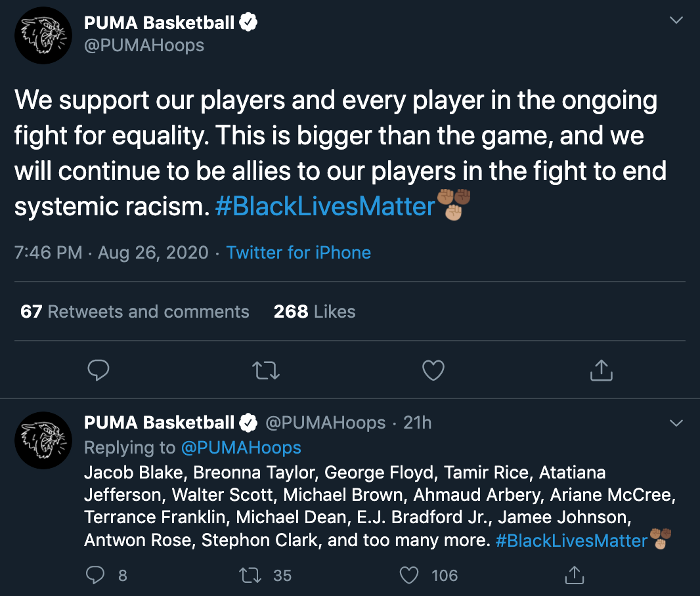700x596 pixels.
Task: View the 67 Retweets and comments
Action: coord(135,311)
